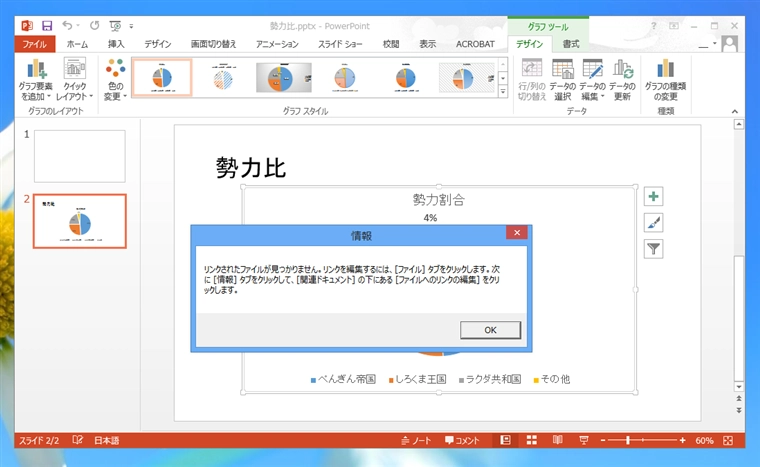Open the 色の変更 palette dropdown
Viewport: 760px width, 467px height.
click(115, 80)
